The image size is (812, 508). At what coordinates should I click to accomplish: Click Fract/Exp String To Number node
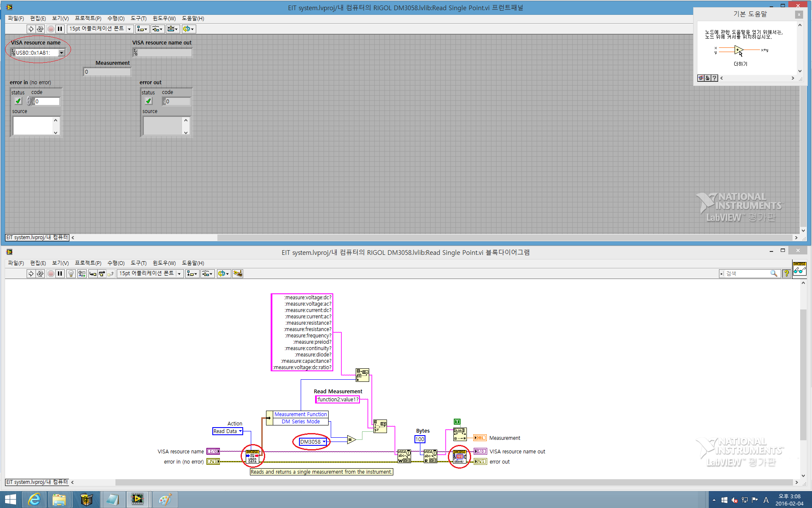460,434
